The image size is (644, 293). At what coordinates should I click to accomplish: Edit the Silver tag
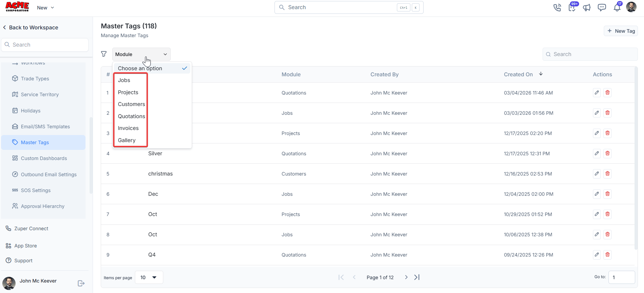point(597,153)
